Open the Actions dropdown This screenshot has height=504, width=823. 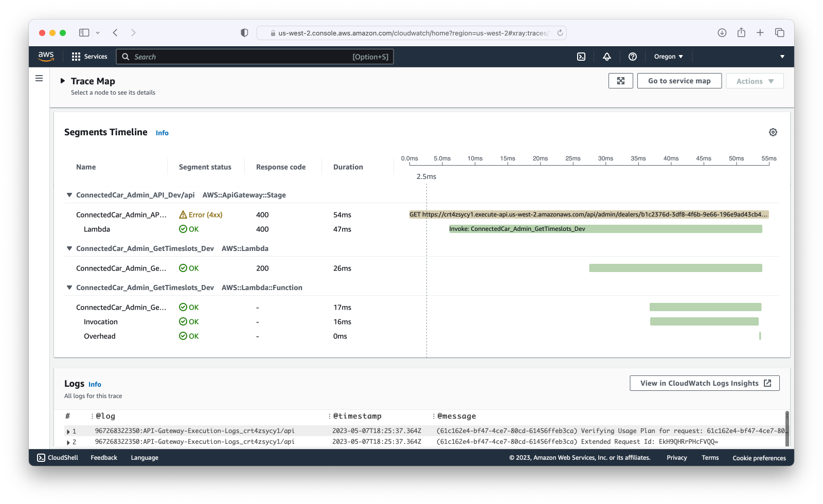click(x=755, y=81)
